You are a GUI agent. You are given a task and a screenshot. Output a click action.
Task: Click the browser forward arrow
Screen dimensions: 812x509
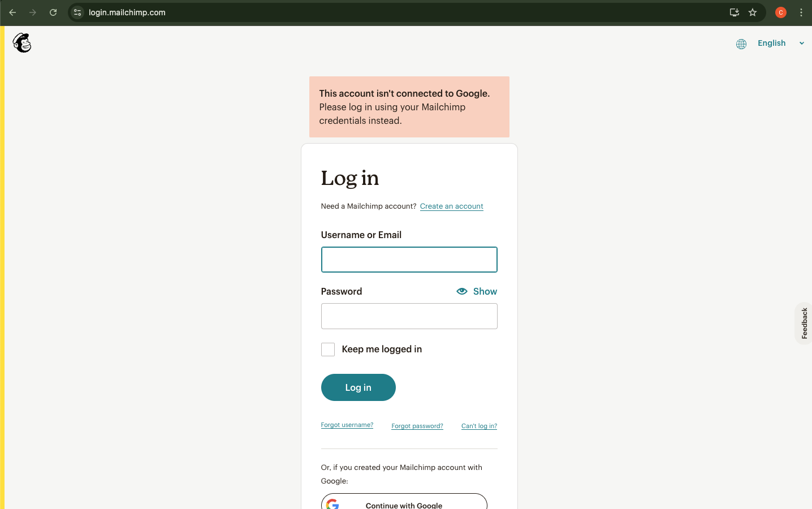tap(33, 12)
